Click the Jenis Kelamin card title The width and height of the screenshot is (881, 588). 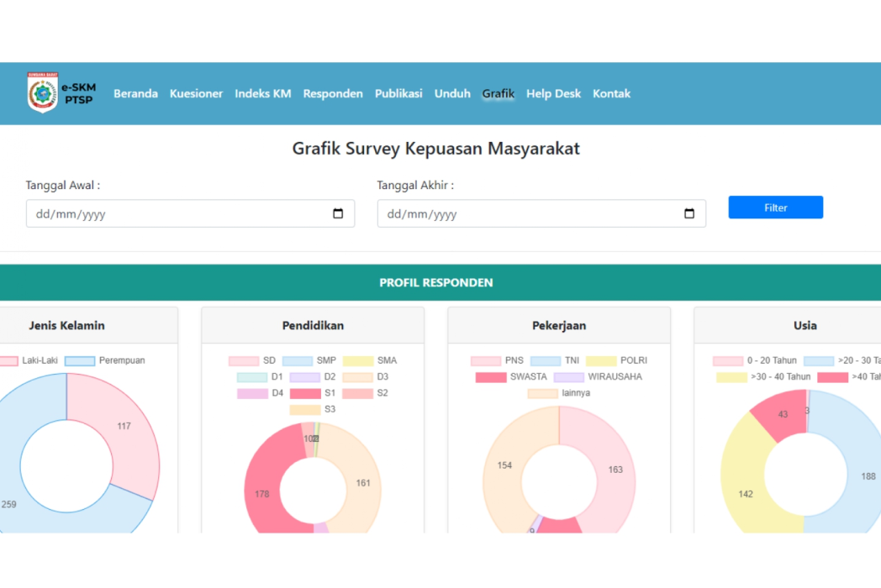(67, 325)
